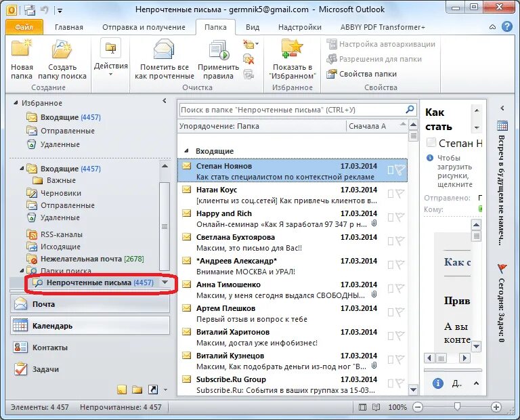Open the Важные subfolder
This screenshot has height=420, width=520.
coord(54,180)
